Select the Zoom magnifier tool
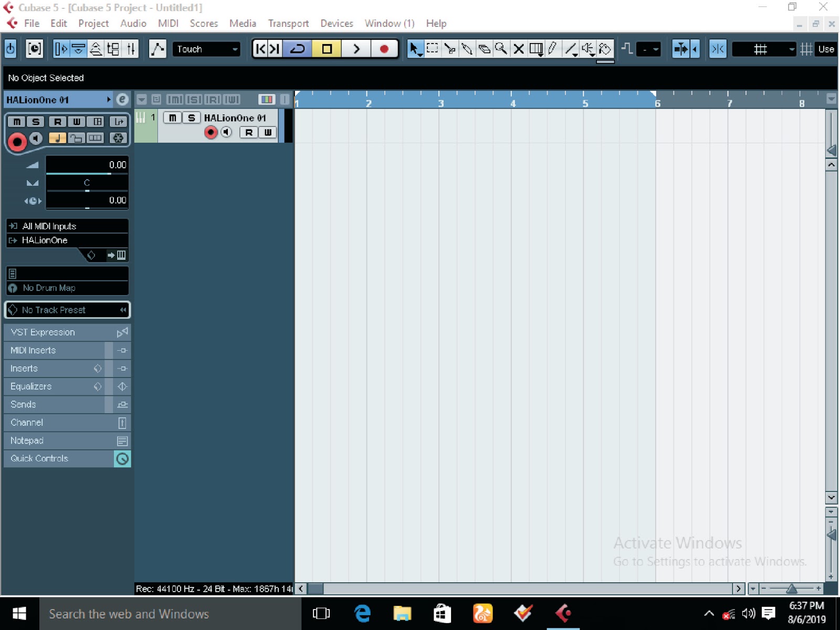Viewport: 840px width, 630px height. point(501,49)
